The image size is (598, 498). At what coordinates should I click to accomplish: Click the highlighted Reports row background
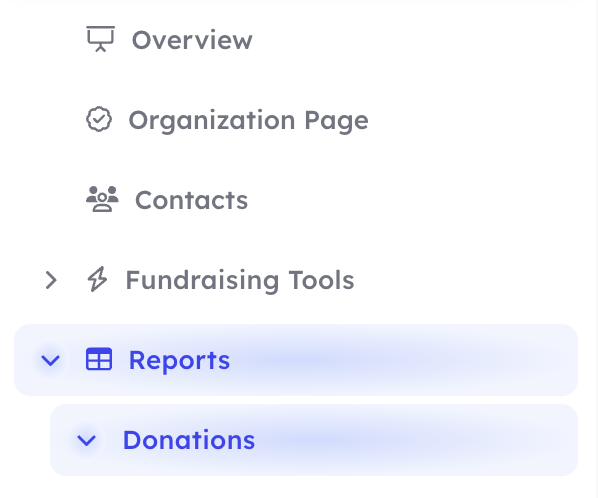click(296, 360)
